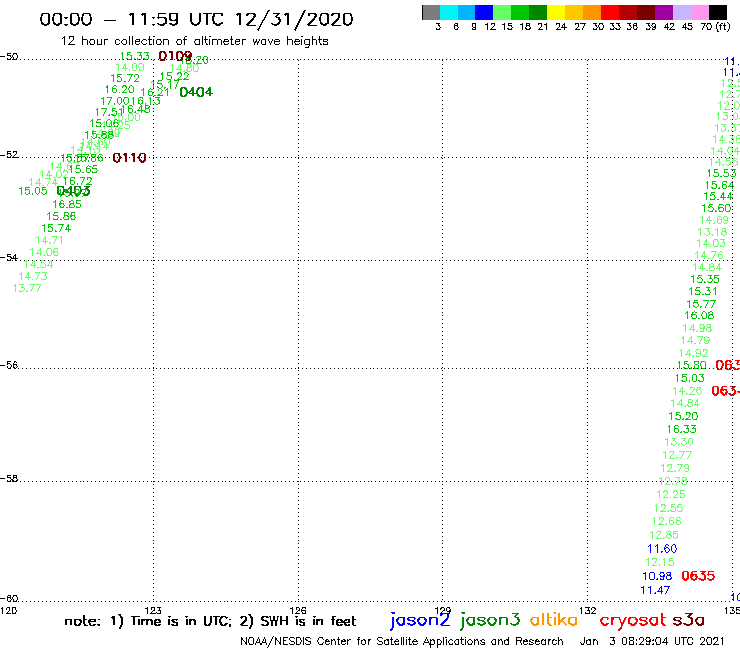This screenshot has width=740, height=650.
Task: Click the wave height value '15.35'
Action: pyautogui.click(x=705, y=279)
